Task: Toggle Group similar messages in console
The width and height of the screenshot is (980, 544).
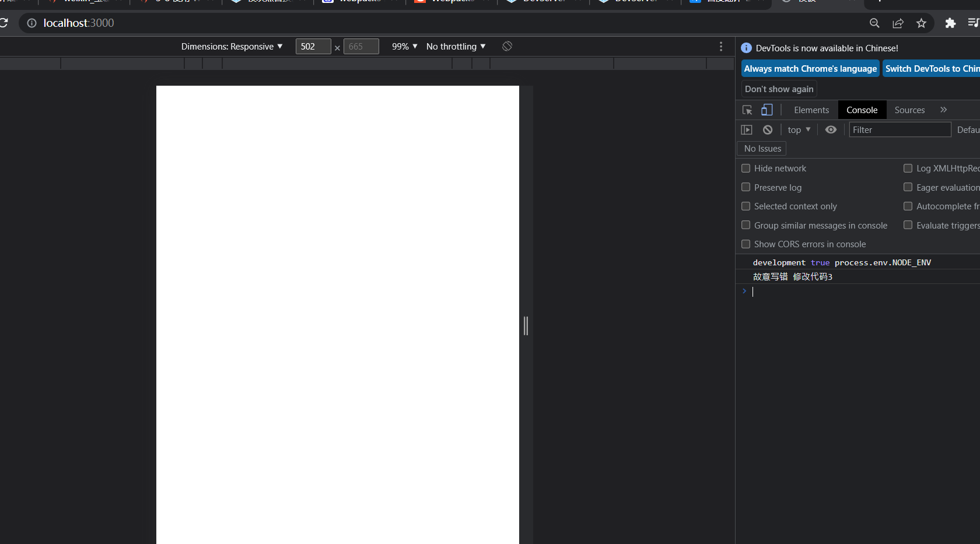Action: tap(745, 225)
